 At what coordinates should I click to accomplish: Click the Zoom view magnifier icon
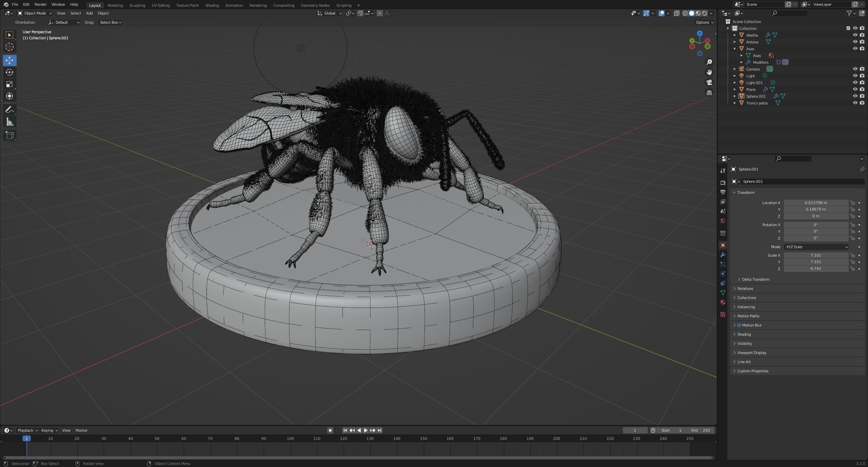[x=709, y=62]
